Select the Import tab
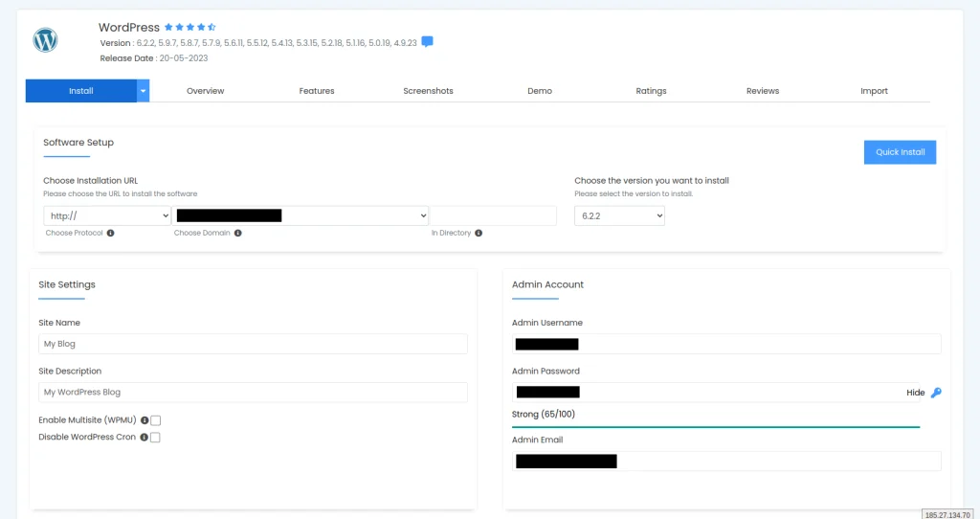The width and height of the screenshot is (980, 519). [x=874, y=91]
